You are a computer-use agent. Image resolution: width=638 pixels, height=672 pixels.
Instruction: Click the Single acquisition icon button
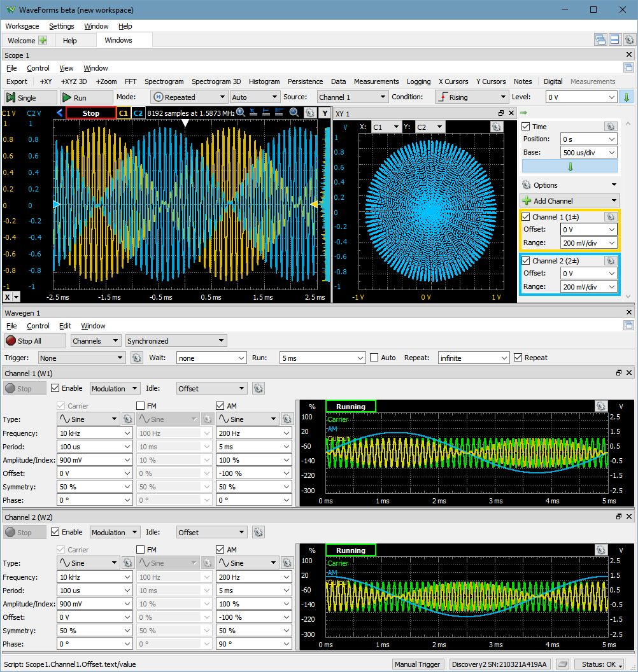(x=11, y=97)
